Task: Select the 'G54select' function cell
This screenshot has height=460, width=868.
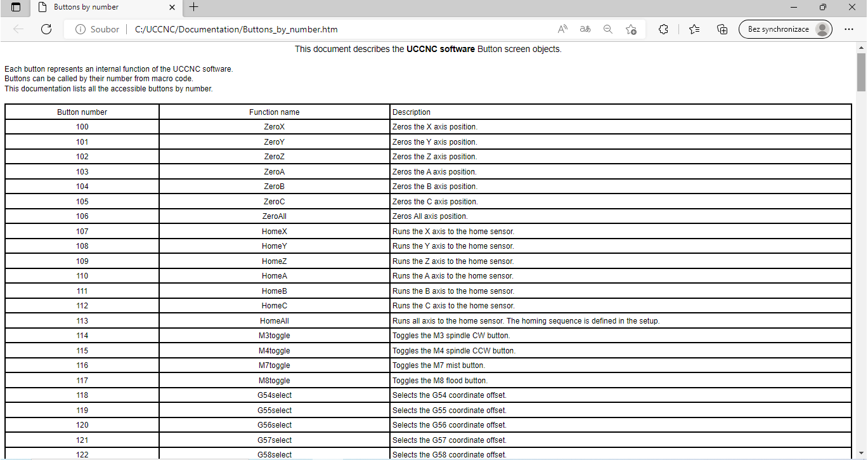Action: [275, 395]
